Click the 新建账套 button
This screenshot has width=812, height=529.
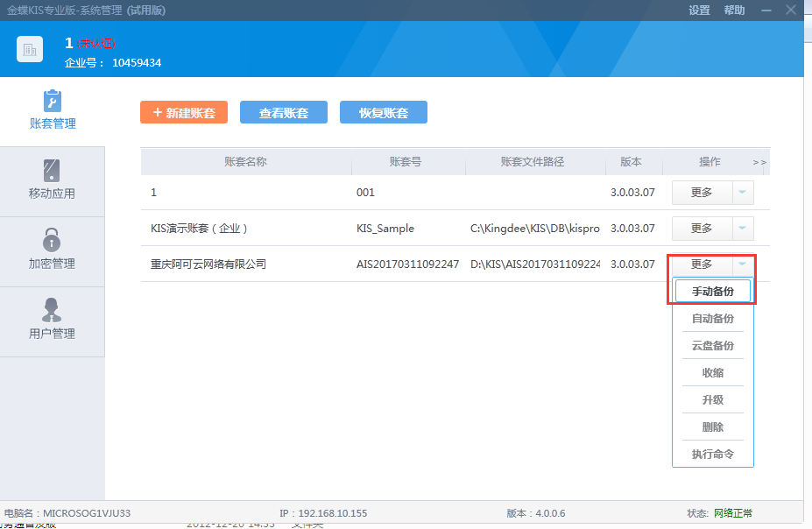click(184, 113)
